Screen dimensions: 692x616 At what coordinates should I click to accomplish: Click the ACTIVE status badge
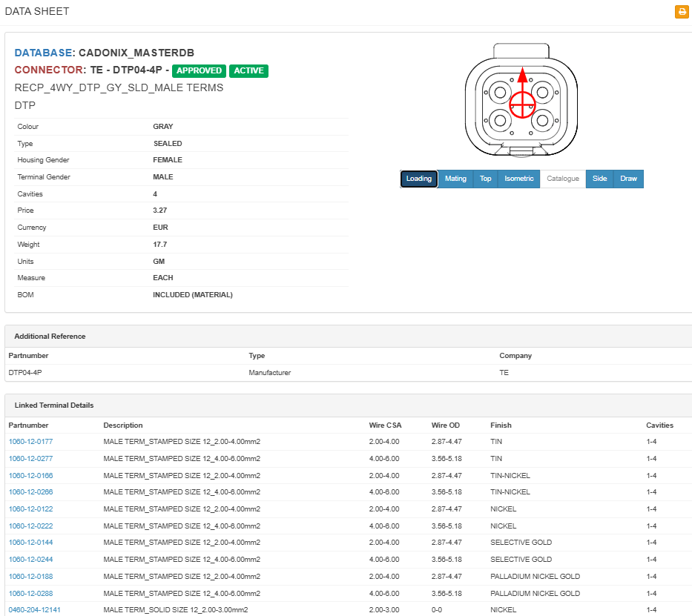point(248,71)
